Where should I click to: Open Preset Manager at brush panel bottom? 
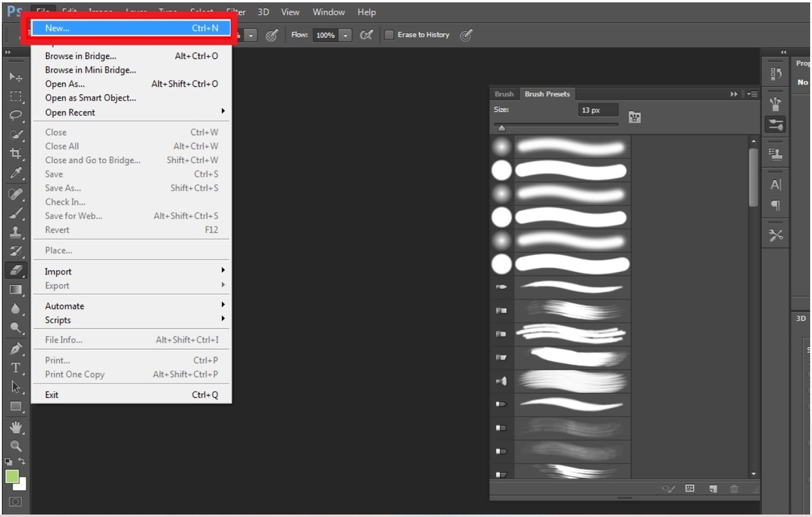click(690, 489)
